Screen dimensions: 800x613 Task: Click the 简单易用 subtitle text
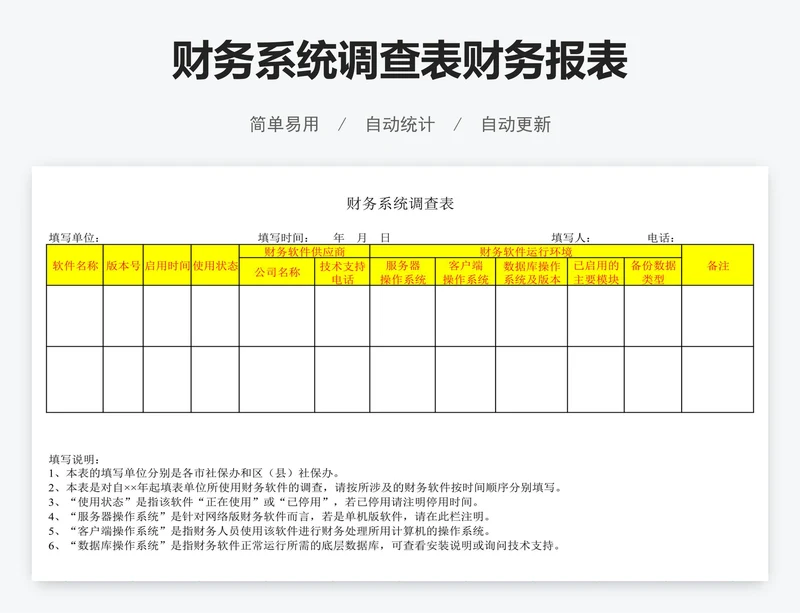[x=284, y=125]
